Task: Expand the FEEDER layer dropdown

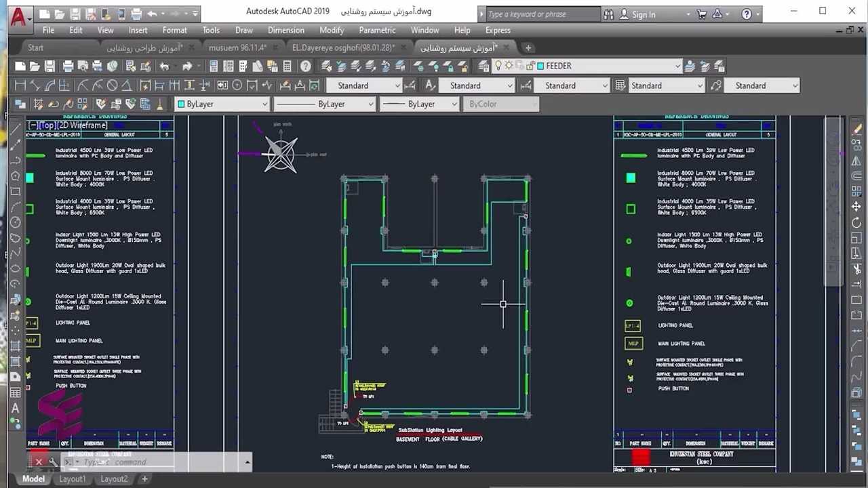Action: point(677,66)
